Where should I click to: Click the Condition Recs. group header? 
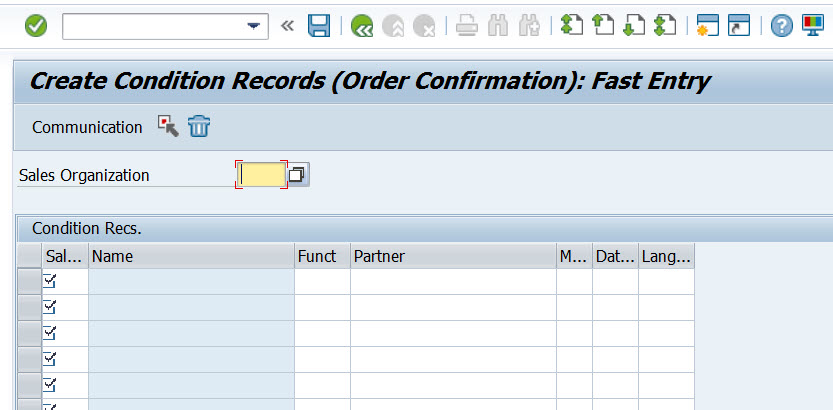pyautogui.click(x=87, y=228)
